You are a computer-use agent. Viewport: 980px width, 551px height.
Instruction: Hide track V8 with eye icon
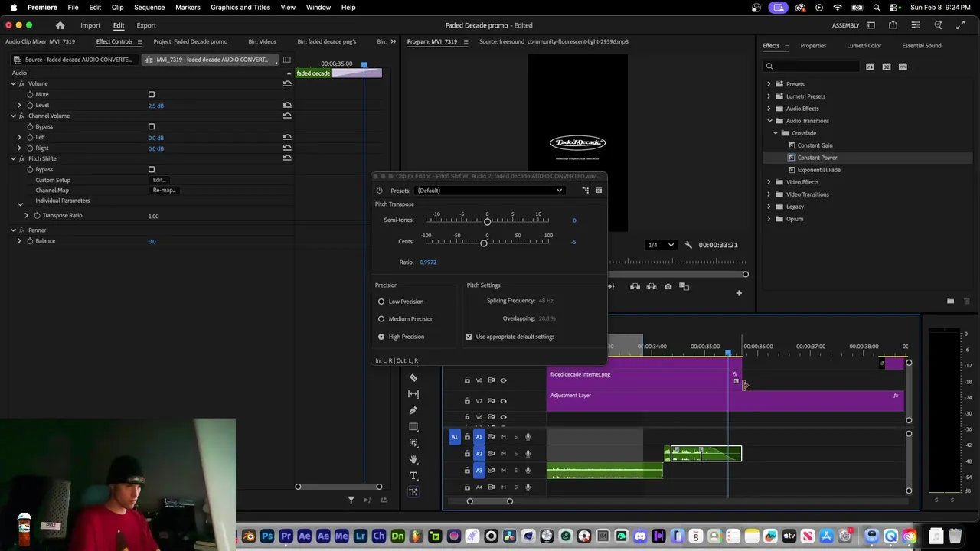[x=503, y=380]
